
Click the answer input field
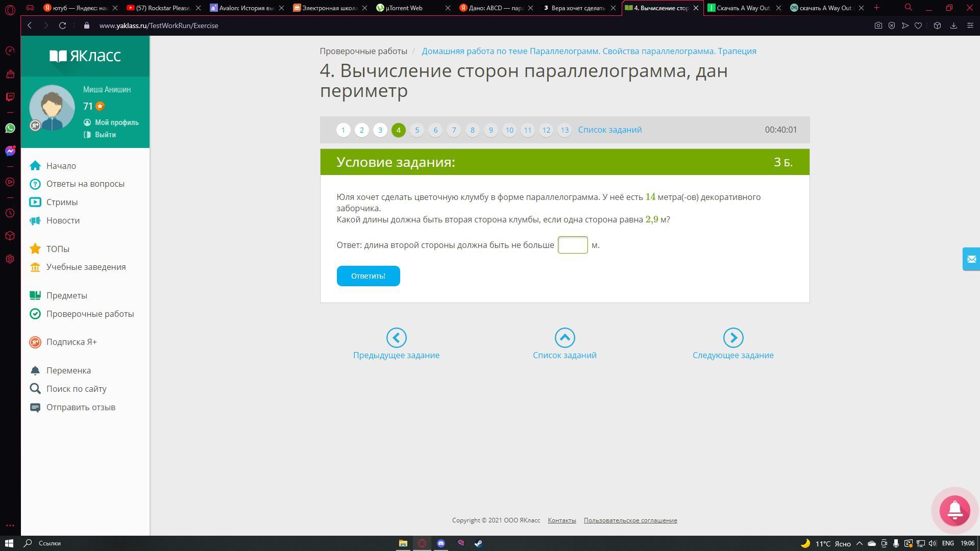pyautogui.click(x=572, y=245)
